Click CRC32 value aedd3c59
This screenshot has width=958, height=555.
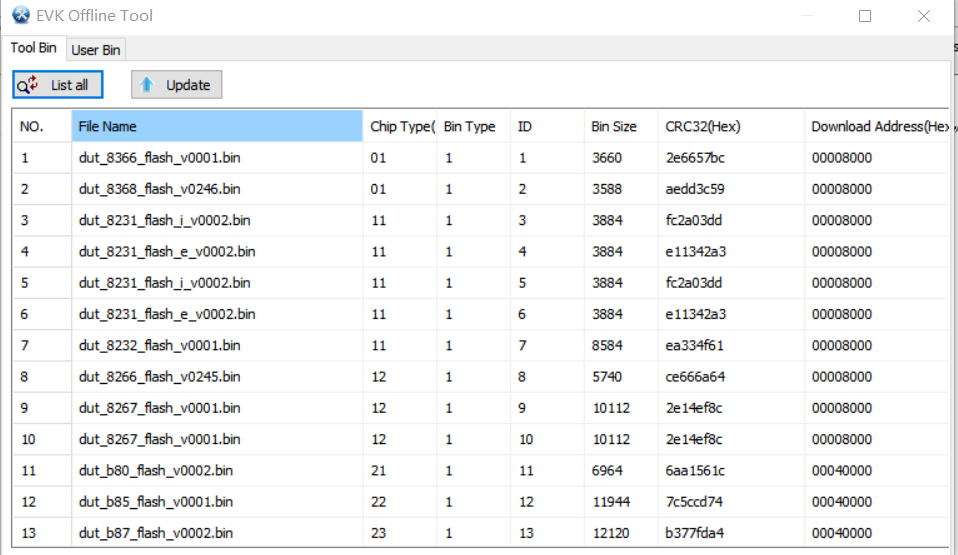pyautogui.click(x=695, y=189)
